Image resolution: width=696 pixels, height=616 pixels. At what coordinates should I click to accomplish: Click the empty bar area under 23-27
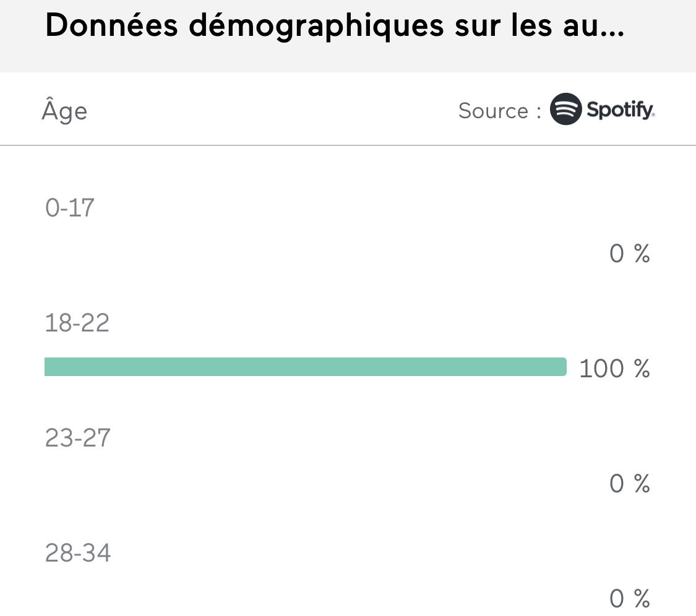[x=305, y=482]
